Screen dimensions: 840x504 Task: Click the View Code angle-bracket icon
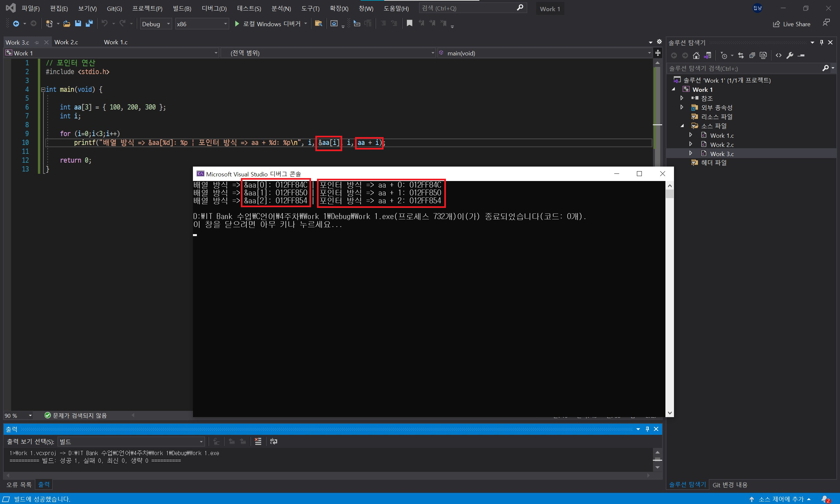point(779,55)
